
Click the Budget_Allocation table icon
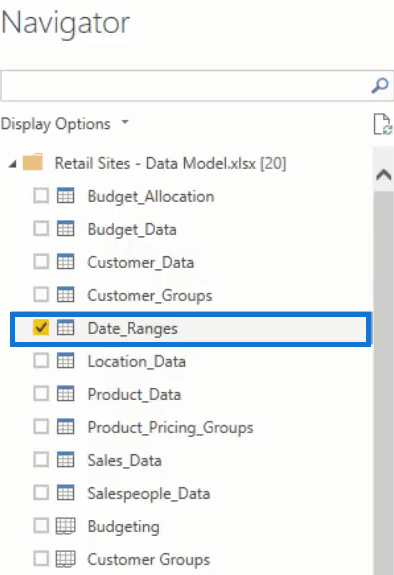tap(66, 195)
